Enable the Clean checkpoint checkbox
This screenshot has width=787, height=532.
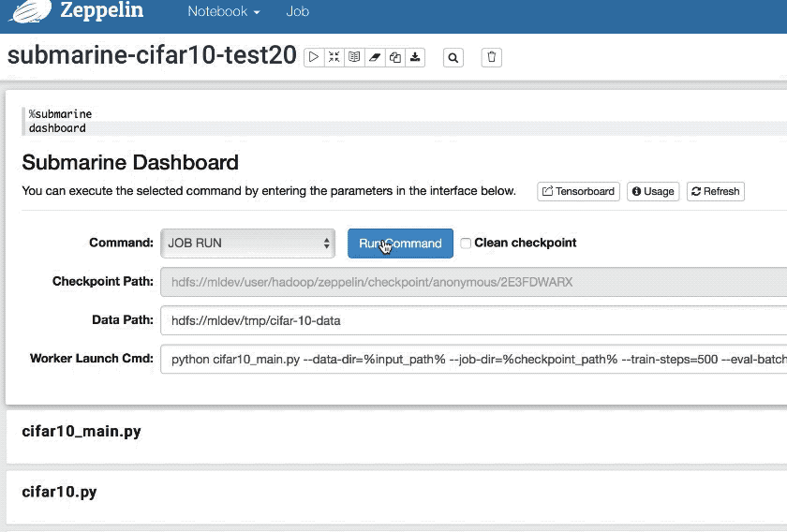coord(466,244)
